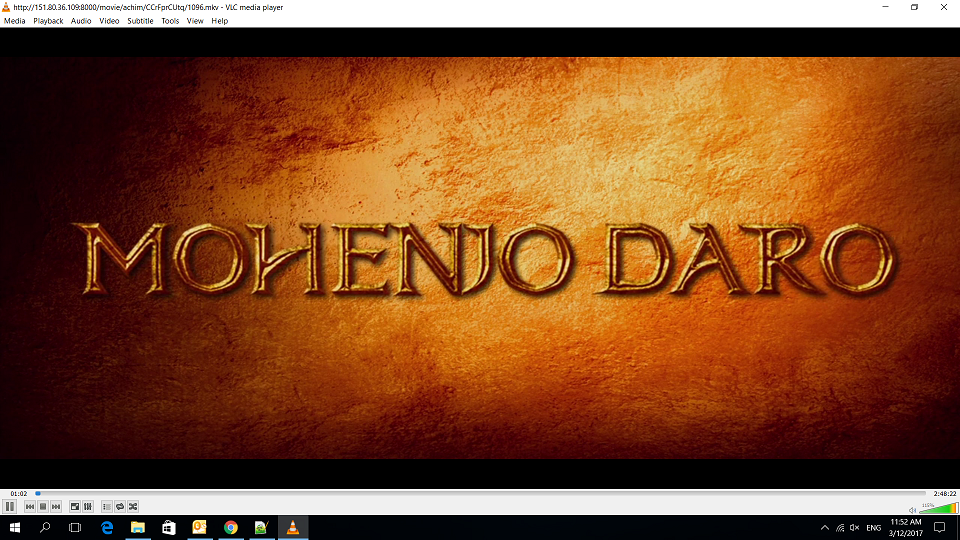Image resolution: width=960 pixels, height=540 pixels.
Task: Minimize the VLC window
Action: [885, 7]
